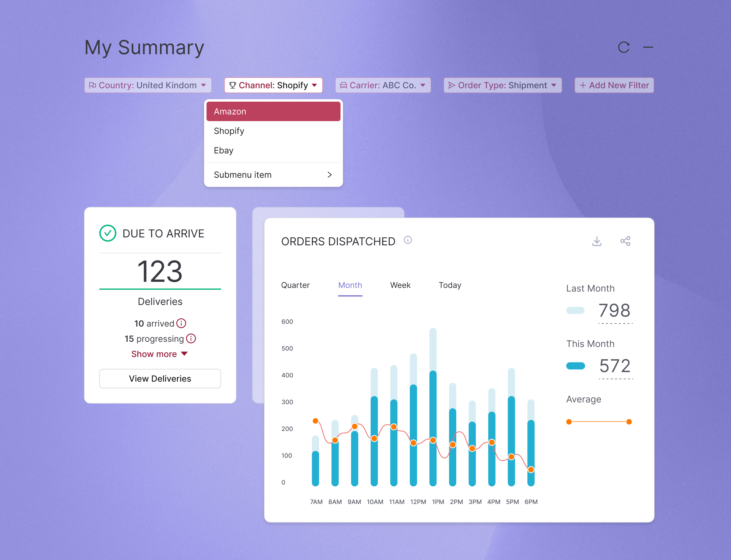Share the Orders Dispatched chart
The width and height of the screenshot is (731, 560).
click(625, 241)
